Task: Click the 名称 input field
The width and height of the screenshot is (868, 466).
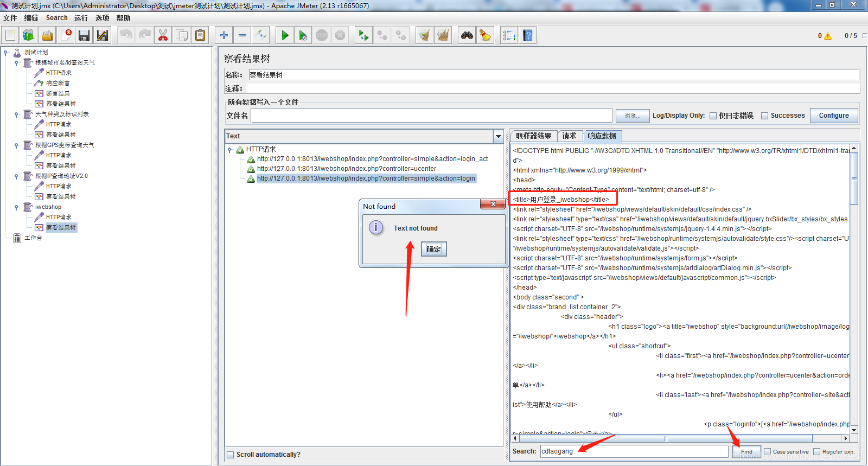Action: coord(554,75)
